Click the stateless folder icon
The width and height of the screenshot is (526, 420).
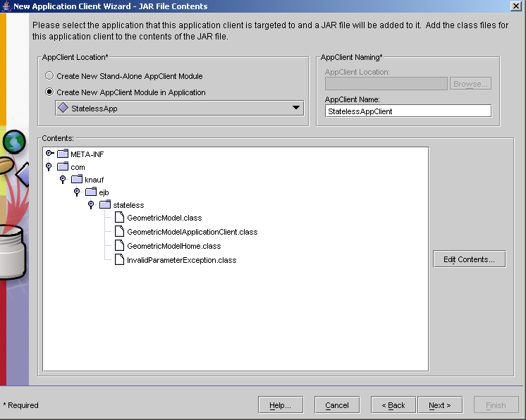[105, 205]
